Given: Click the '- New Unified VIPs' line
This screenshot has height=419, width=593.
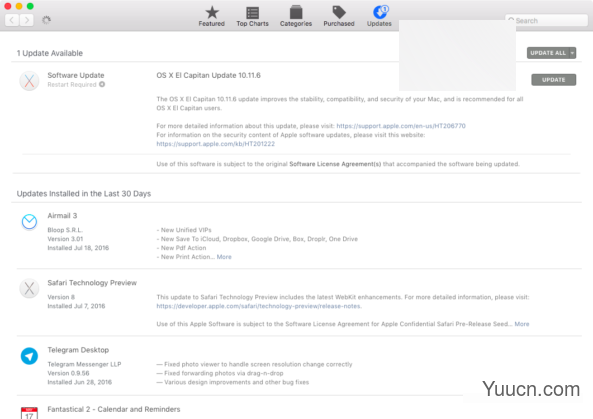Looking at the screenshot, I should point(184,230).
